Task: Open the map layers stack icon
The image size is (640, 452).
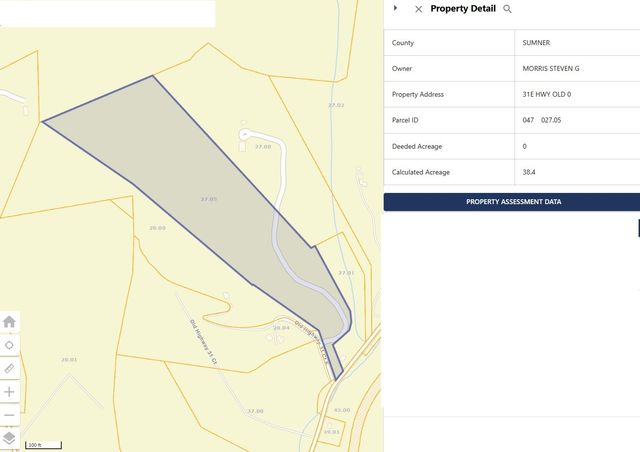Action: 9,438
